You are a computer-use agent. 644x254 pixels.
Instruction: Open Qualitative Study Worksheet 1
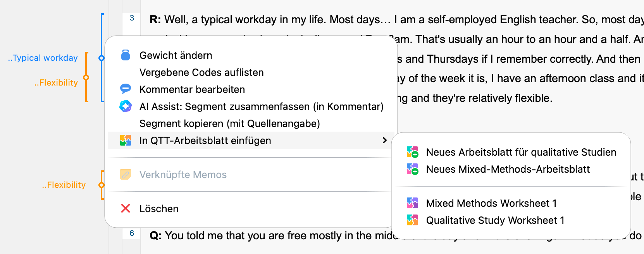tap(495, 220)
